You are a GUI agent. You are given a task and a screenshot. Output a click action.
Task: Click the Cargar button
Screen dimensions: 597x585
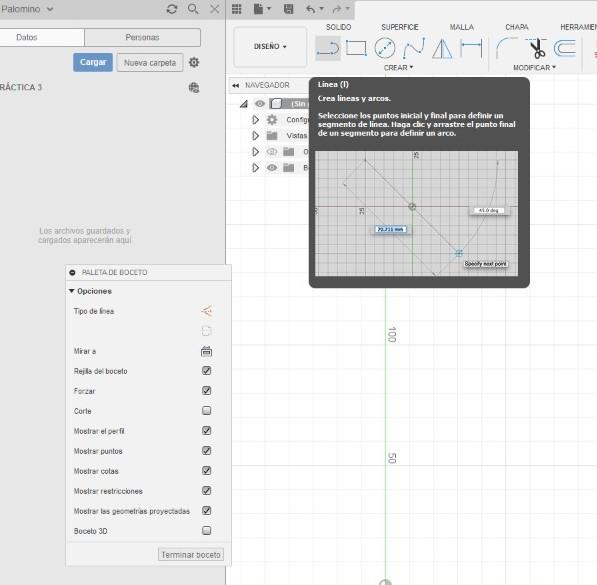point(93,62)
